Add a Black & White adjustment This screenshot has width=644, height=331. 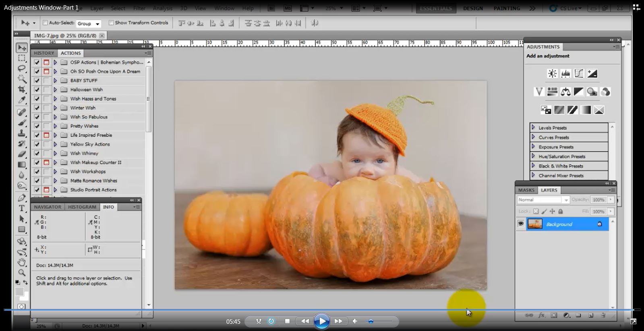pos(579,92)
